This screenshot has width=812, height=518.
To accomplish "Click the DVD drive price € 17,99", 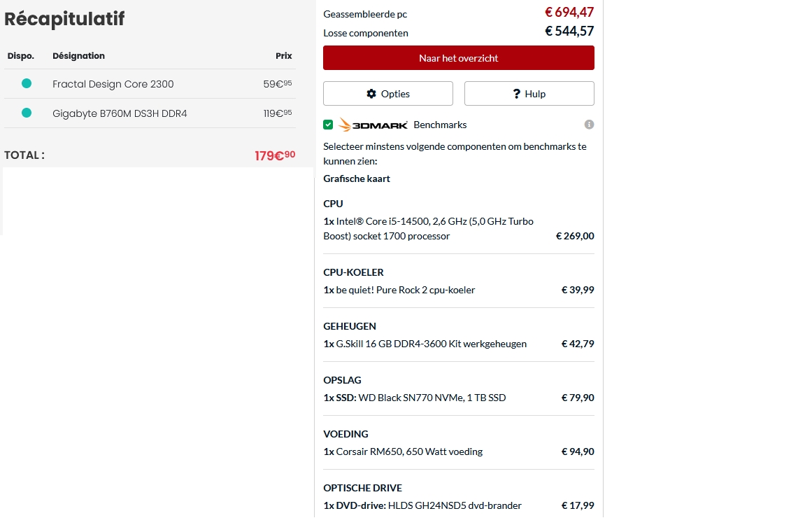I will pyautogui.click(x=578, y=505).
